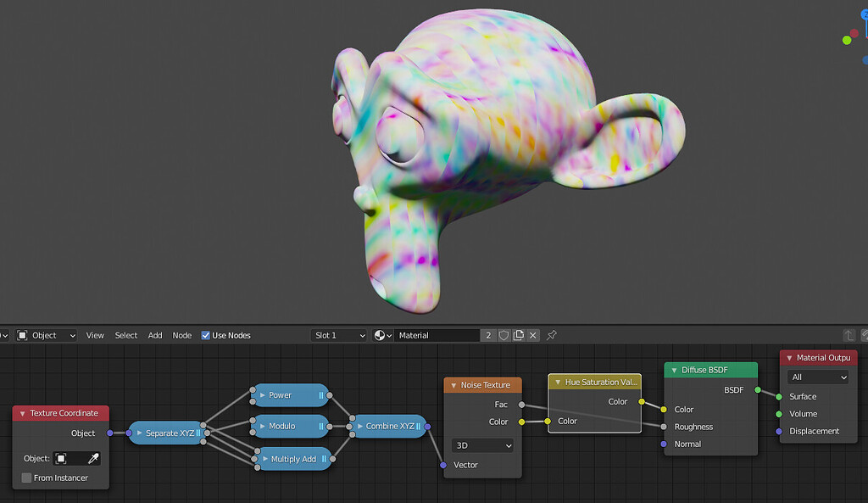
Task: Click the Separate XYZ input socket
Action: (129, 433)
